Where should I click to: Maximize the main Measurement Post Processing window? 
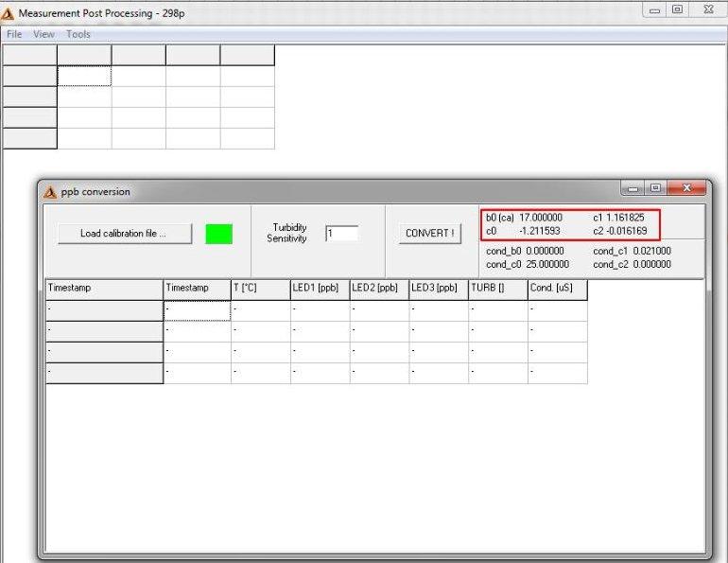(x=677, y=9)
